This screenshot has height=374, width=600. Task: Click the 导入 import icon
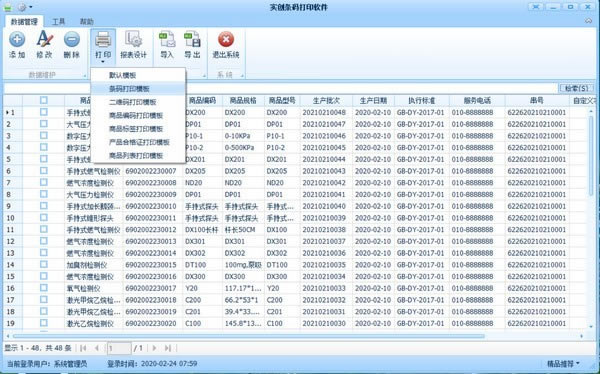click(167, 39)
